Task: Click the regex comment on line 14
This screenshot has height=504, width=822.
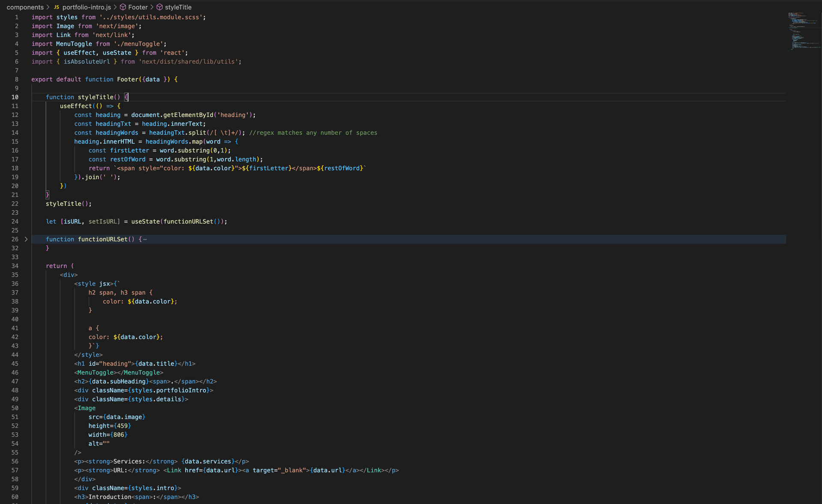Action: pyautogui.click(x=313, y=133)
